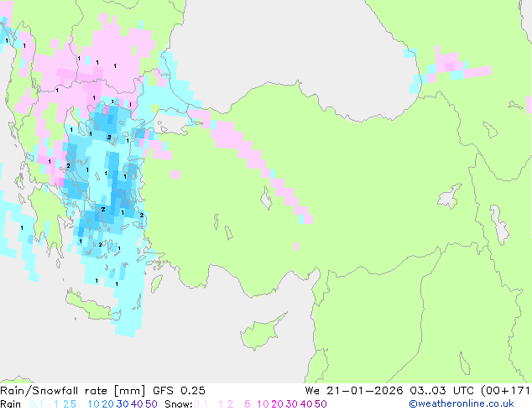Pick the Snow legend value 50

(321, 404)
